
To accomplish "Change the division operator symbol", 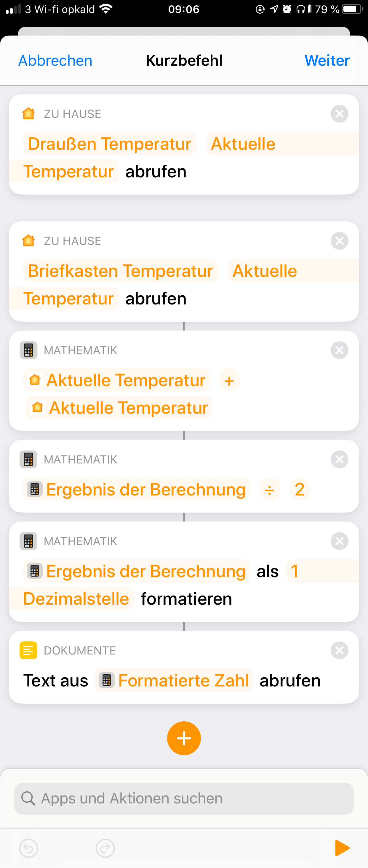I will point(269,490).
